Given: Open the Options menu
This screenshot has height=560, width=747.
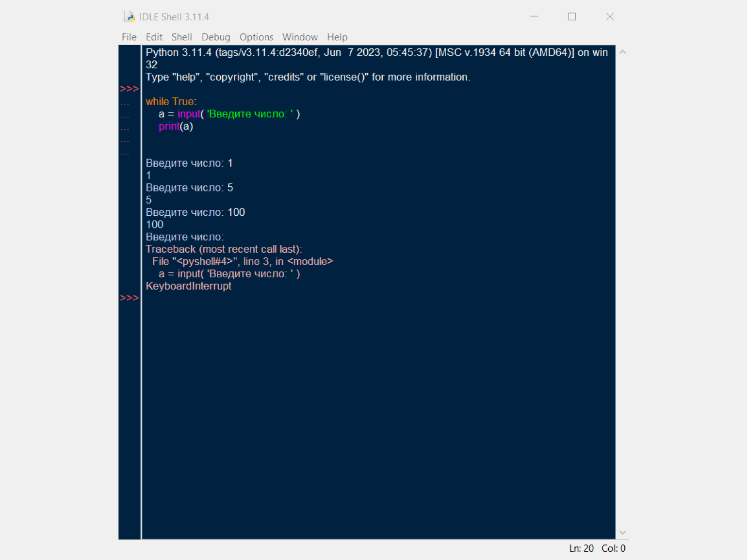Looking at the screenshot, I should tap(256, 37).
